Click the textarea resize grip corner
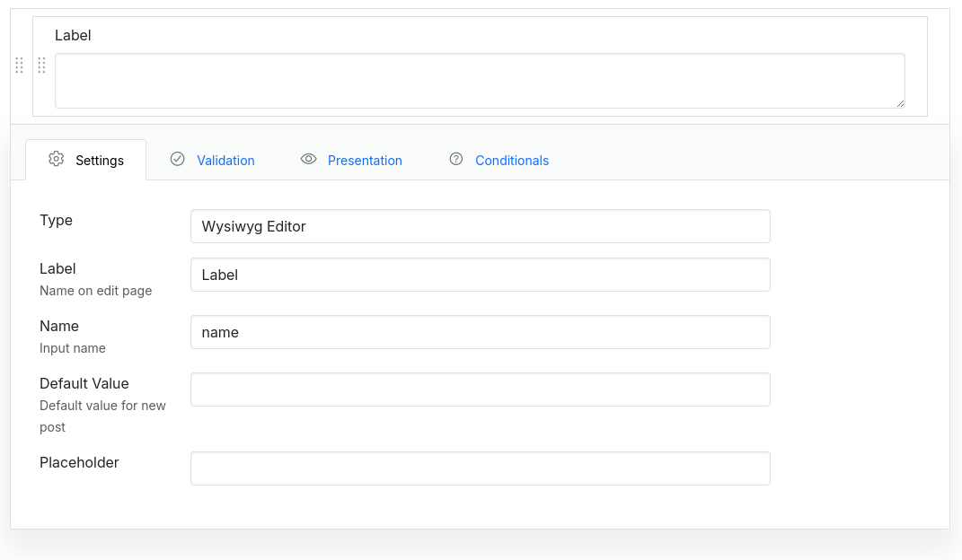Image resolution: width=962 pixels, height=560 pixels. click(x=900, y=103)
